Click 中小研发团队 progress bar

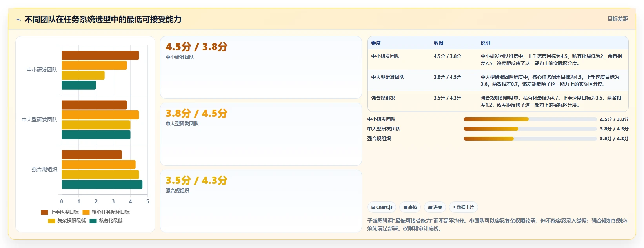click(530, 119)
